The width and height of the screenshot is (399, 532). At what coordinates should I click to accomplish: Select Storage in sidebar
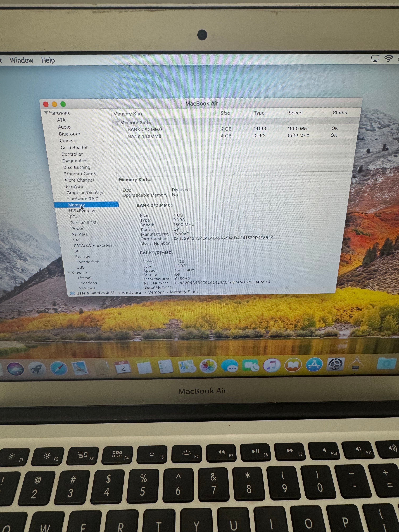(83, 257)
